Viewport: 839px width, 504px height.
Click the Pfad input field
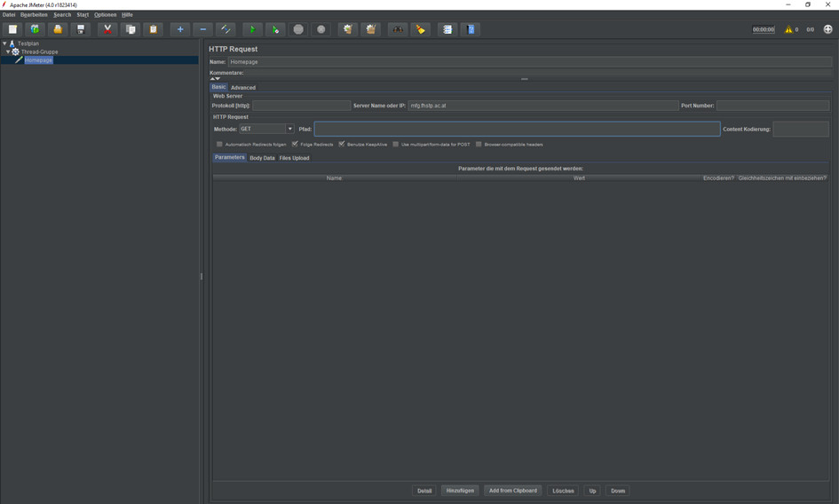[517, 129]
